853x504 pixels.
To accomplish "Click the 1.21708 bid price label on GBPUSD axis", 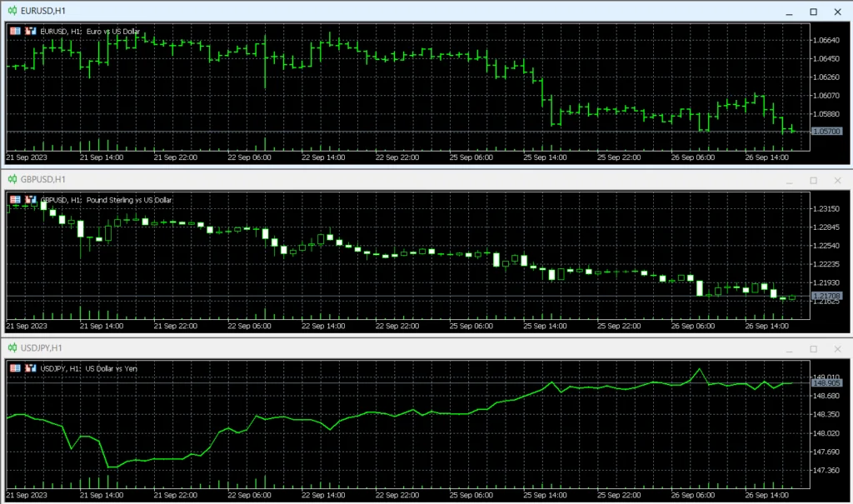I will (x=829, y=297).
